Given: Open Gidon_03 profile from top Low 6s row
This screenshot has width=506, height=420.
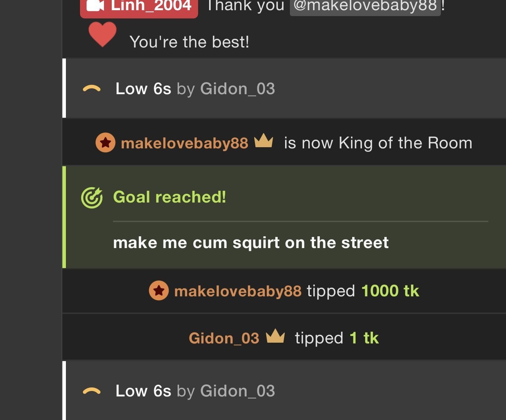Looking at the screenshot, I should (238, 89).
